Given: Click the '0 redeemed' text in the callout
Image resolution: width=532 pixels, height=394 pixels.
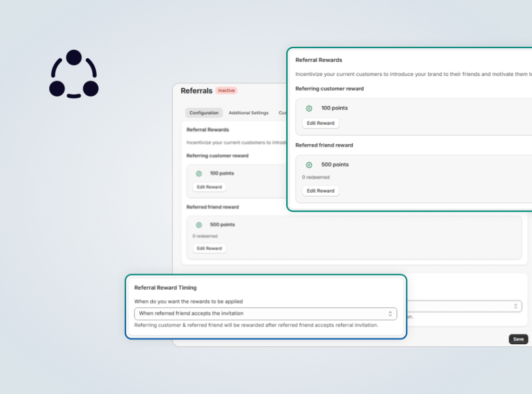Looking at the screenshot, I should (316, 178).
